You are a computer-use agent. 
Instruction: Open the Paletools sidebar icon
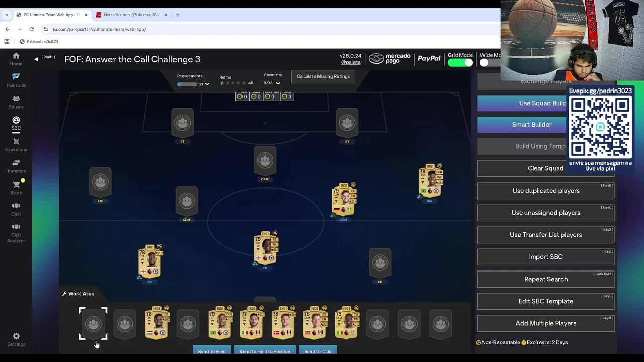pos(16,80)
